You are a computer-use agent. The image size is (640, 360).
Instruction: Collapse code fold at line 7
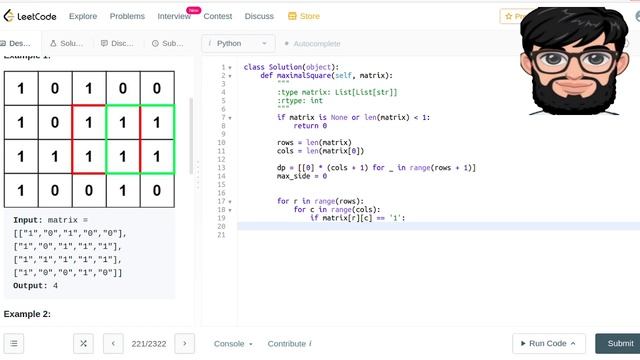point(230,118)
